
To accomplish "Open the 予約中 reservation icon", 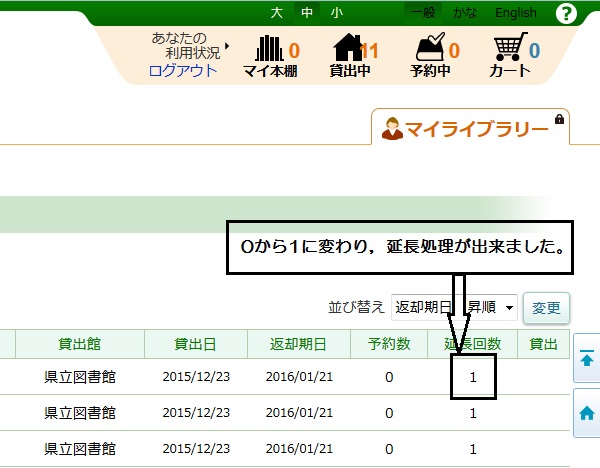I will 431,47.
